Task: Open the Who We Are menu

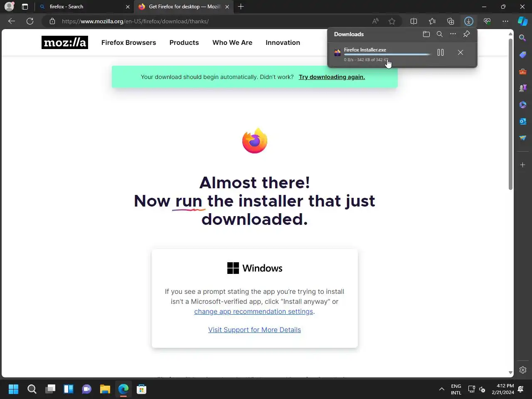Action: click(x=232, y=42)
